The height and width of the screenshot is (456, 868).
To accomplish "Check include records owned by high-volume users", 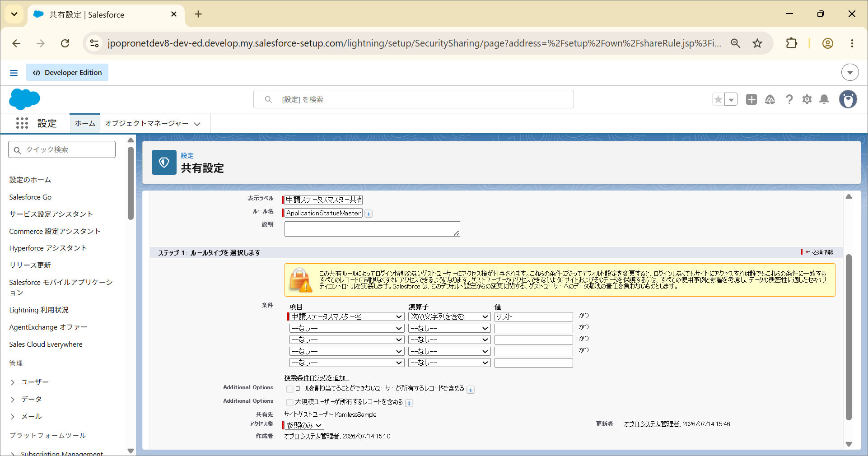I will click(x=290, y=403).
